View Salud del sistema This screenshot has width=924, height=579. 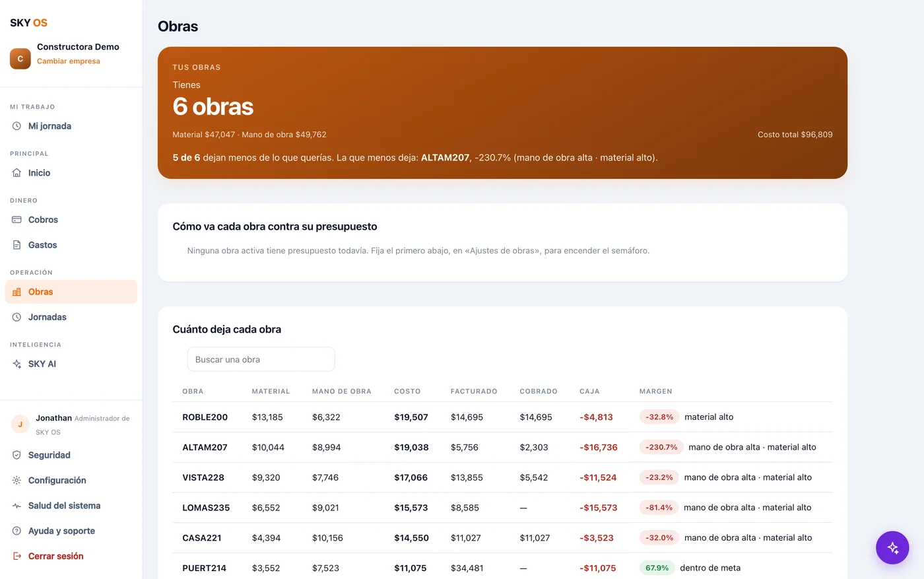[x=71, y=506]
